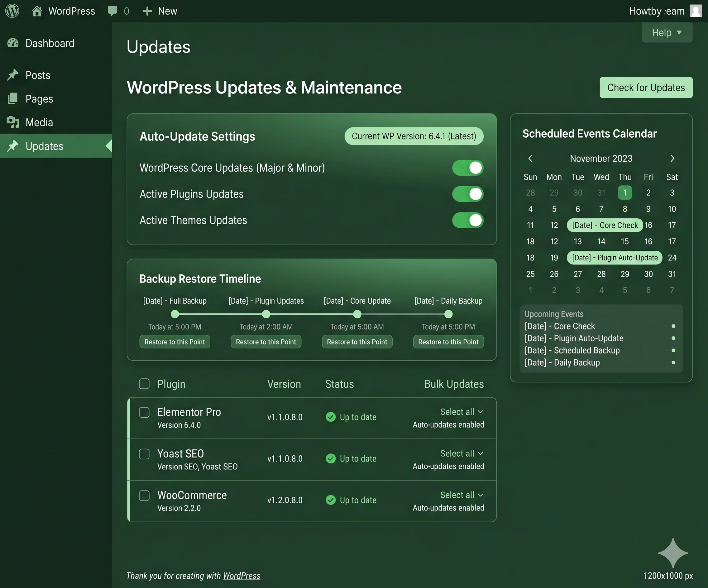Restore to the Daily Backup point

448,342
